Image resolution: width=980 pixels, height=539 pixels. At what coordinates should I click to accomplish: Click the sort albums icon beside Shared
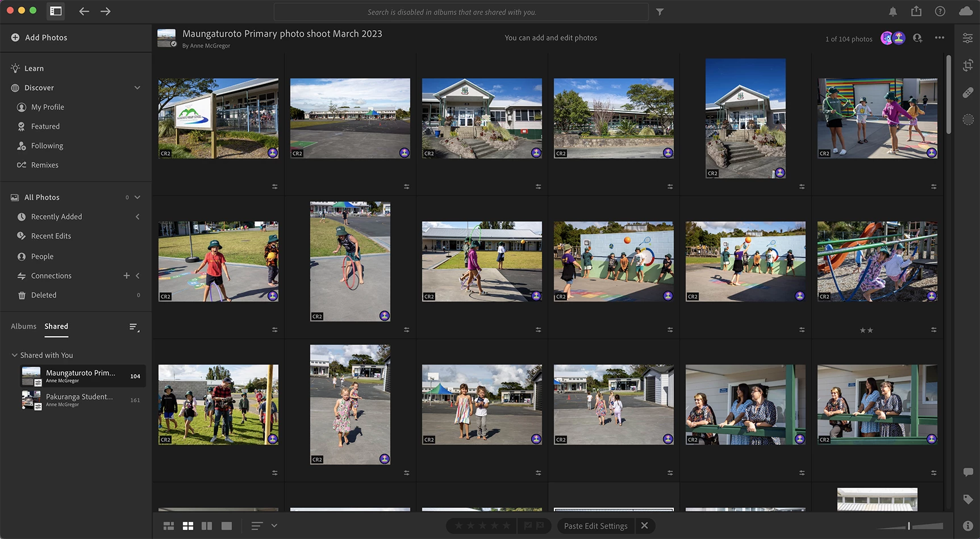point(134,327)
